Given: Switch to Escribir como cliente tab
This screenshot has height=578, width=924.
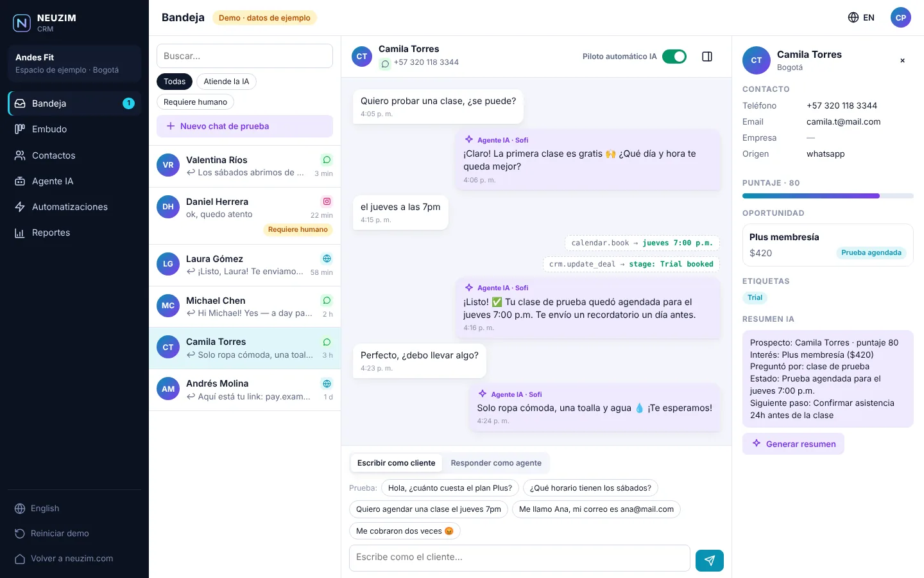Looking at the screenshot, I should pos(397,463).
